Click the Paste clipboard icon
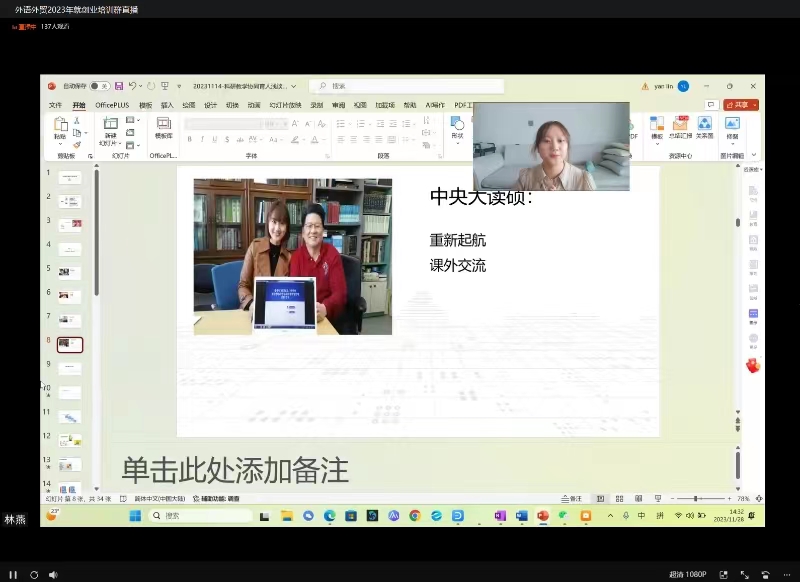The image size is (800, 582). (x=60, y=125)
